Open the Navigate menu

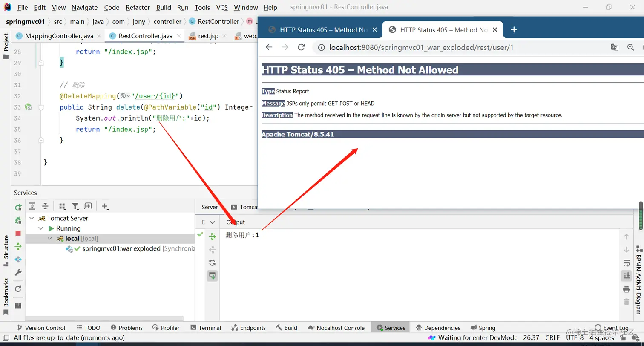pos(84,7)
